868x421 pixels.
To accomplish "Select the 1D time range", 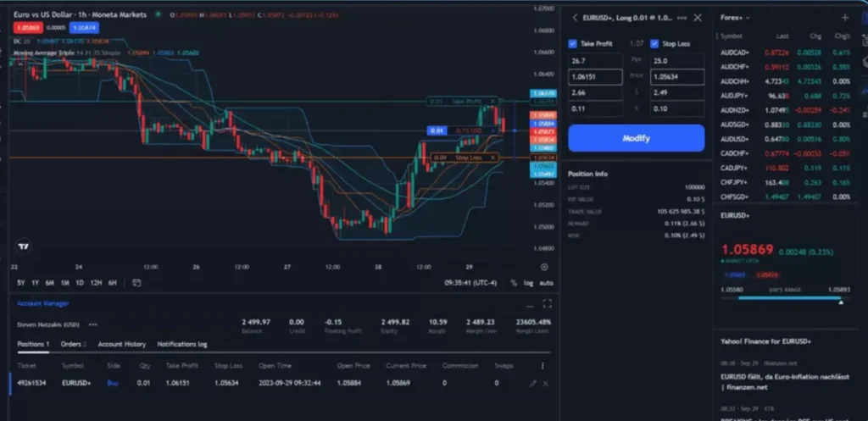I will tap(80, 283).
